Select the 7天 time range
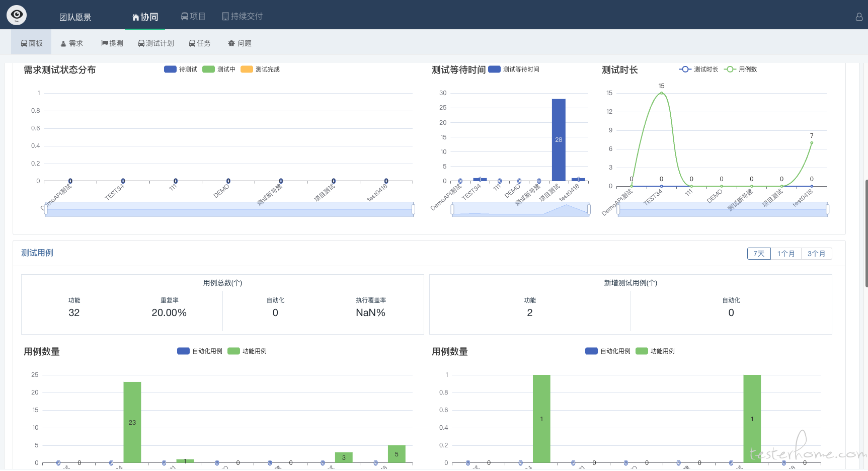The height and width of the screenshot is (471, 868). point(759,254)
